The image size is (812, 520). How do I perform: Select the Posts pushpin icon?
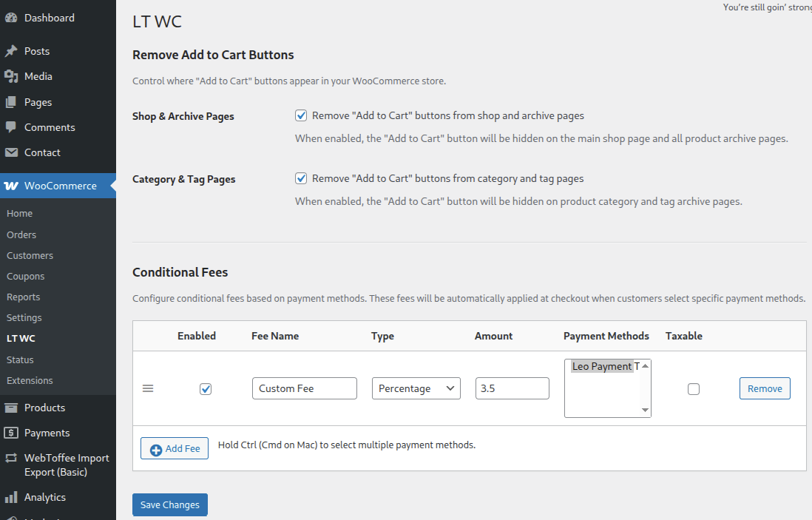(13, 50)
